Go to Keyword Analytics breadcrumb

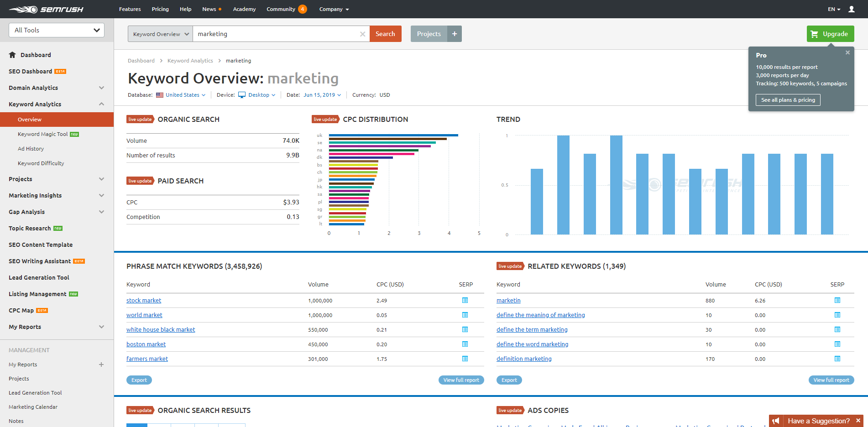click(190, 61)
